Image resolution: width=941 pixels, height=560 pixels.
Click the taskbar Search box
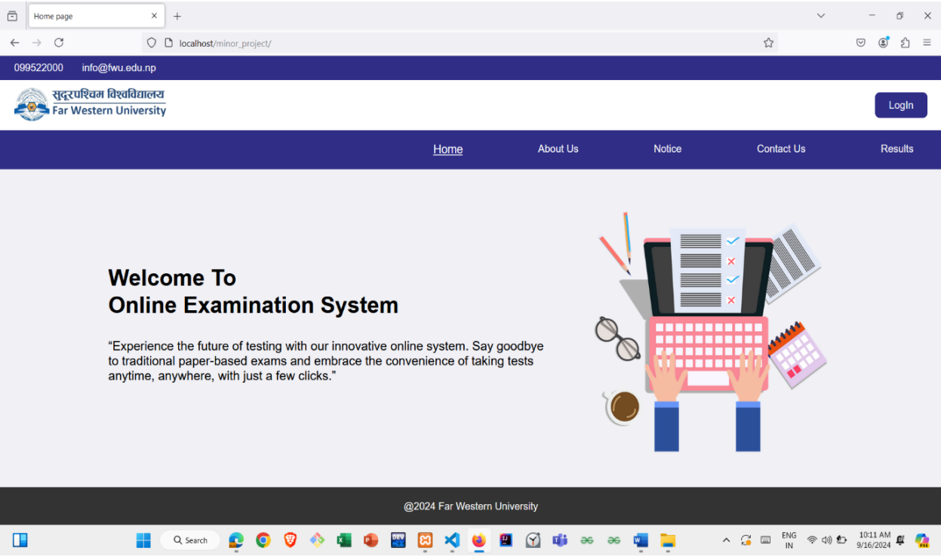tap(190, 540)
